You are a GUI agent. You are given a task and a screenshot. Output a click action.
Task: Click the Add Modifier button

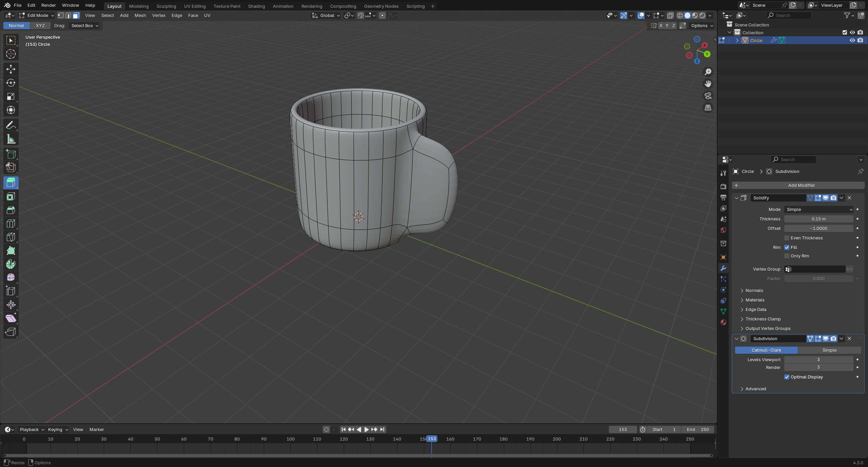tap(798, 185)
